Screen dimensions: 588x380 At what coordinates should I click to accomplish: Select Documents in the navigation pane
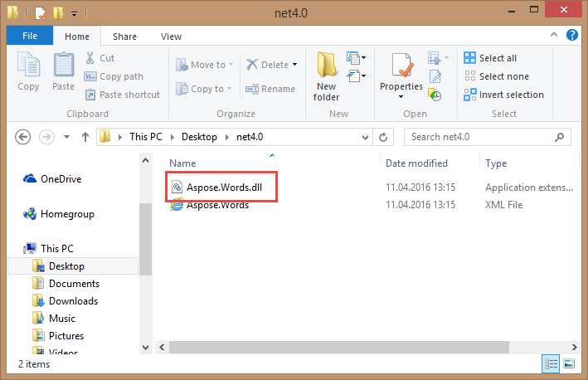(66, 284)
